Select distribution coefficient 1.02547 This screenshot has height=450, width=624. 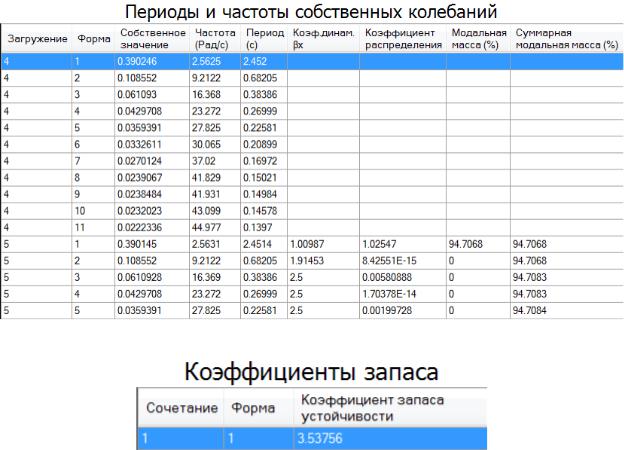(x=403, y=244)
